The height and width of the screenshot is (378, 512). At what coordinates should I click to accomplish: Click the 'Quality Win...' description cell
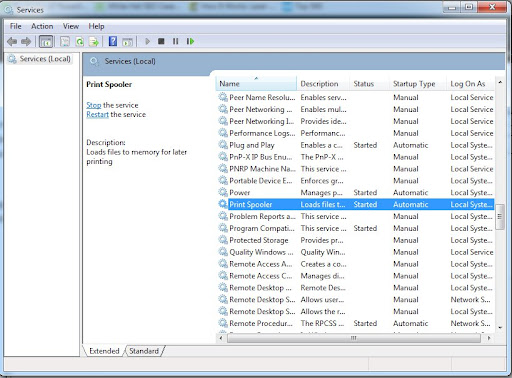323,252
